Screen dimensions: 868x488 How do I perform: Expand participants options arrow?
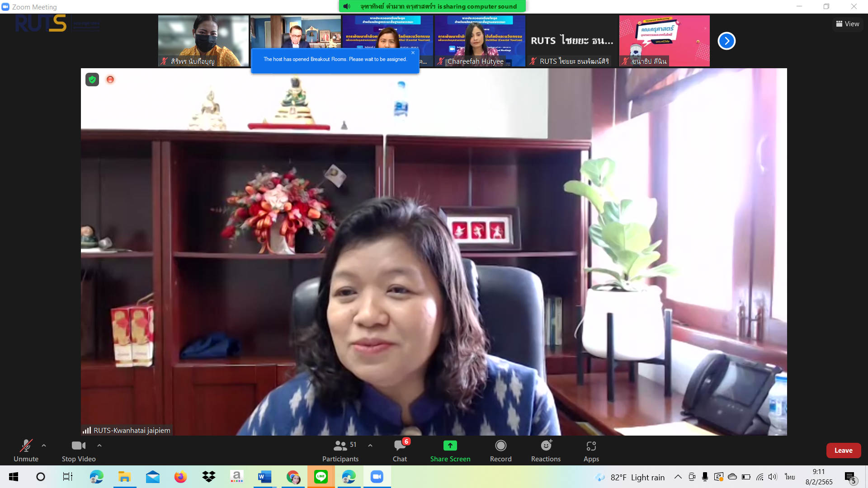[370, 446]
